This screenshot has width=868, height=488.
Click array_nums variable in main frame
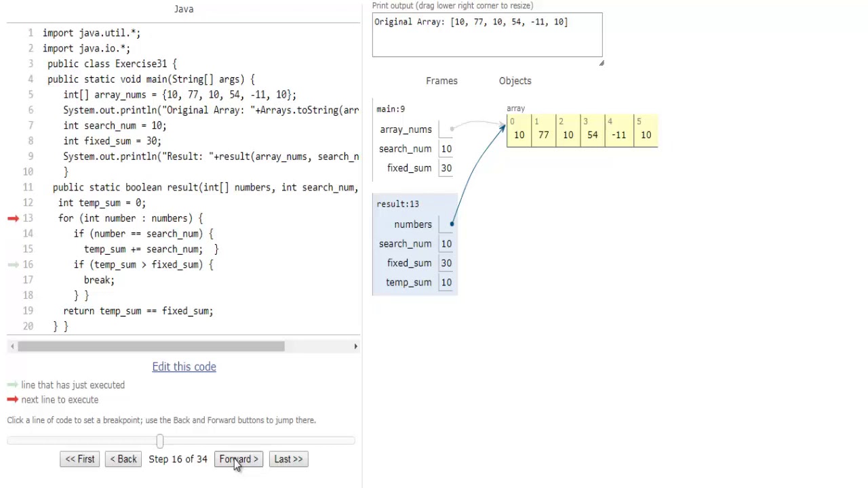click(406, 129)
